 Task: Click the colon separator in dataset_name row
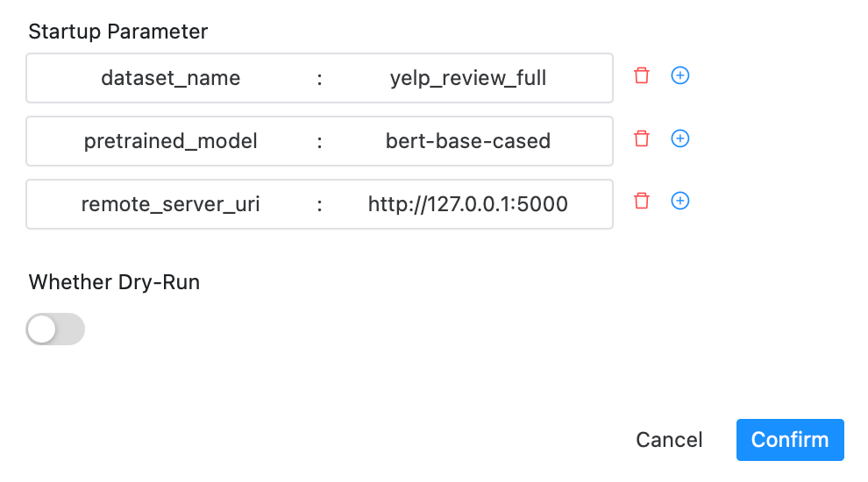[320, 78]
